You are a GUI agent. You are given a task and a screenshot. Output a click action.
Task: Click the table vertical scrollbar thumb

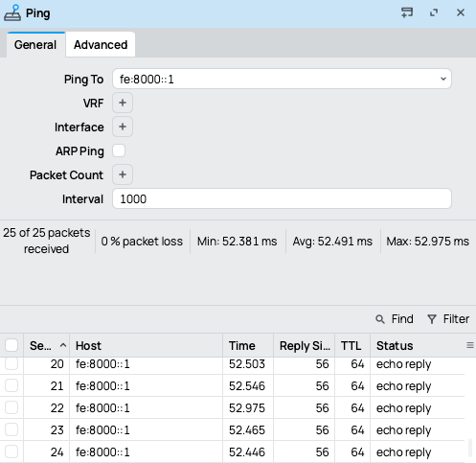click(470, 448)
